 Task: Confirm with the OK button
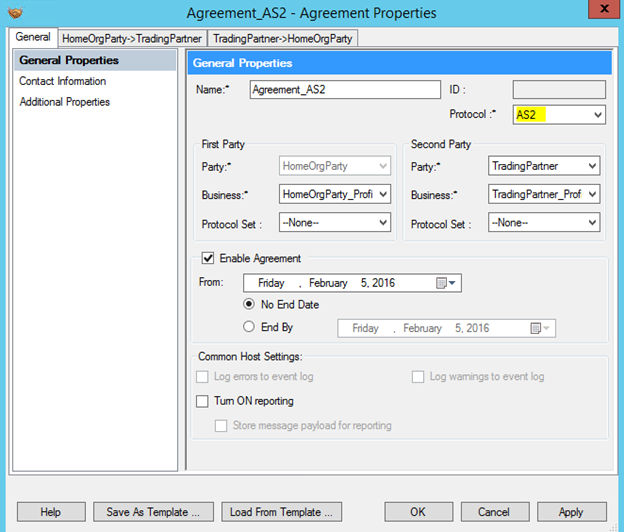tap(418, 512)
